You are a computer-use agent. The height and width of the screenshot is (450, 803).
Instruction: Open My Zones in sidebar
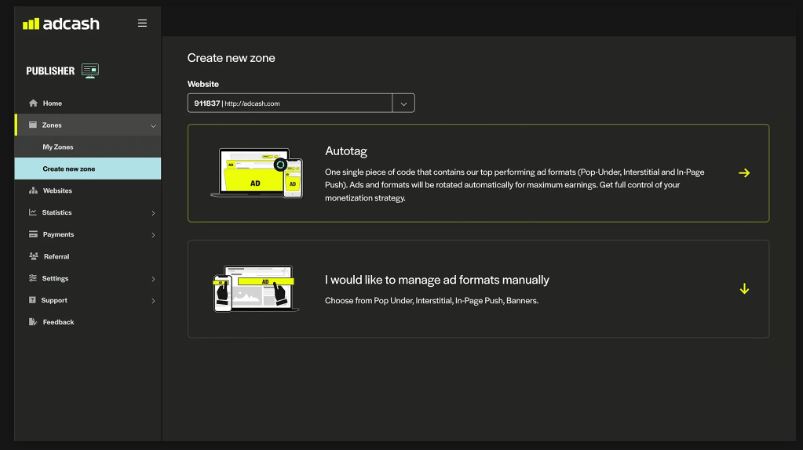pos(58,147)
